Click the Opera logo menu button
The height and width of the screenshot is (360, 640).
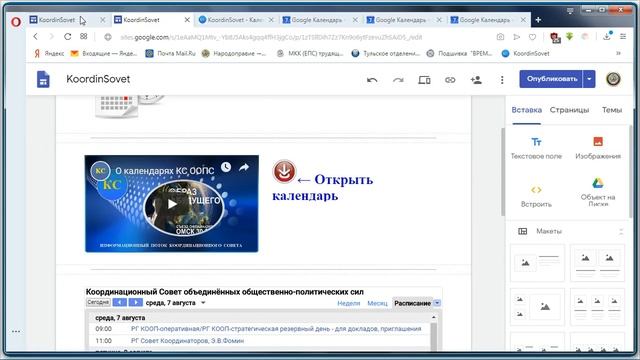[x=16, y=21]
